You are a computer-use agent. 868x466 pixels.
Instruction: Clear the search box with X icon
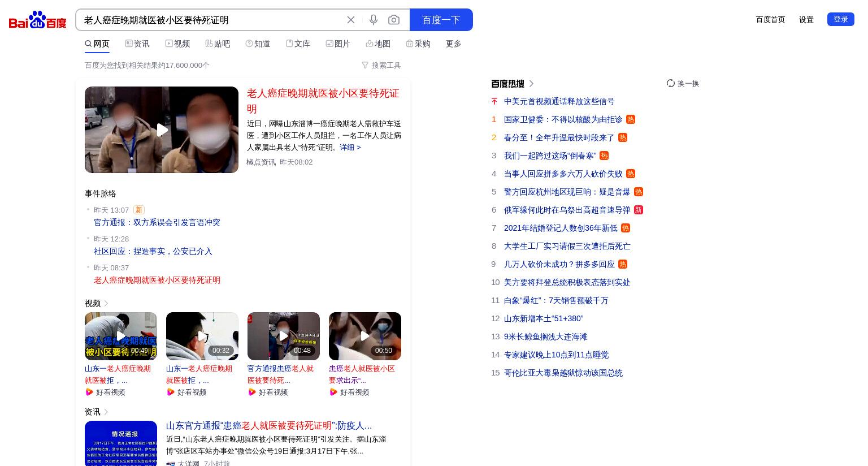click(351, 20)
